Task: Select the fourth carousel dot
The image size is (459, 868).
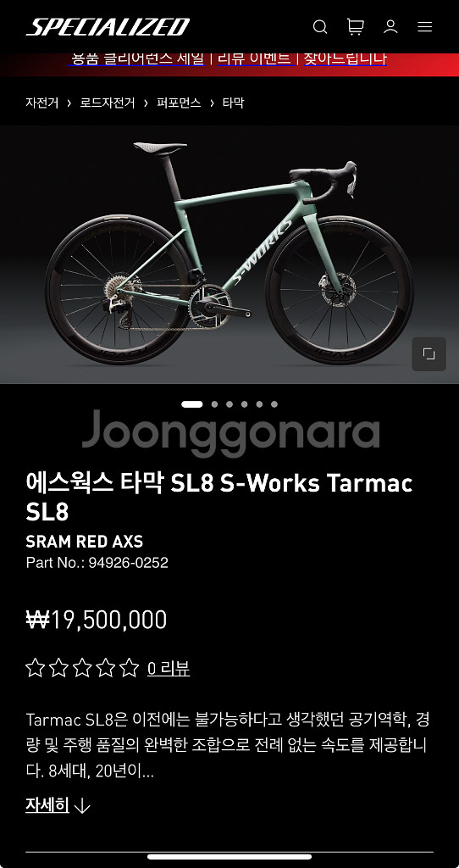Action: click(x=245, y=404)
